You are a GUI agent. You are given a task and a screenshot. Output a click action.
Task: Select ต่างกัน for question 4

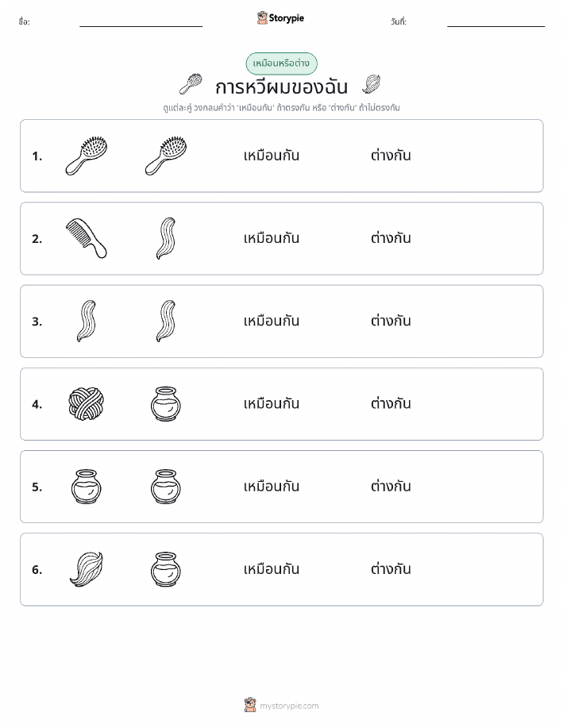pos(391,403)
